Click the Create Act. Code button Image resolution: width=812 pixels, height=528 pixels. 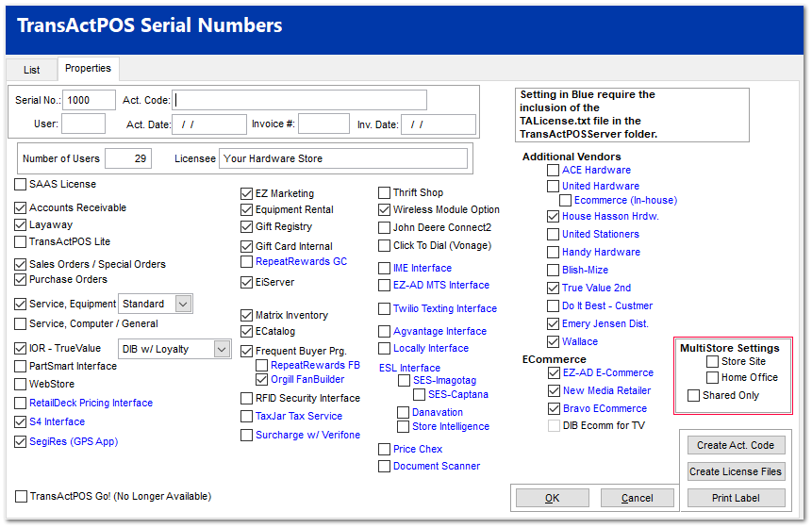tap(736, 445)
